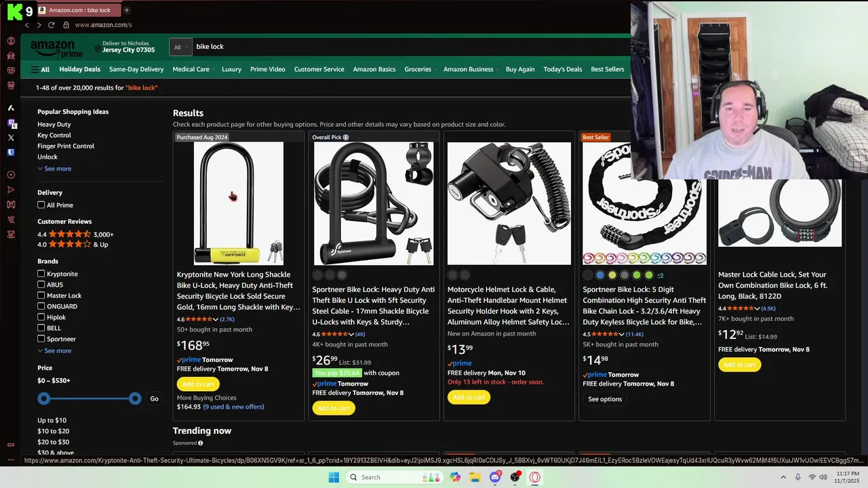Check the Kryptonite brand checkbox
The width and height of the screenshot is (868, 488).
point(41,274)
